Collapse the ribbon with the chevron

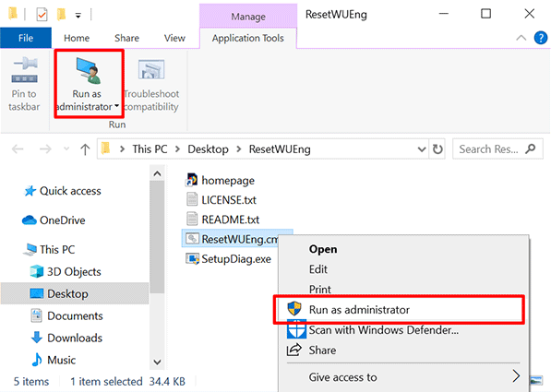coord(521,38)
